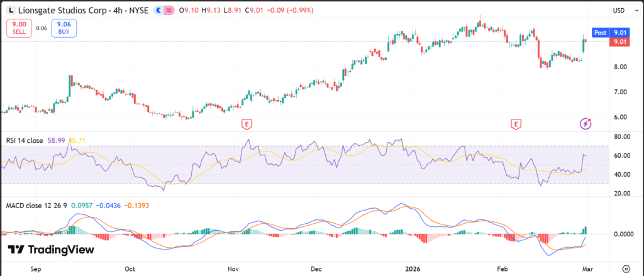Click the Lionsgate symbol logo icon
The height and width of the screenshot is (276, 644).
(x=11, y=11)
